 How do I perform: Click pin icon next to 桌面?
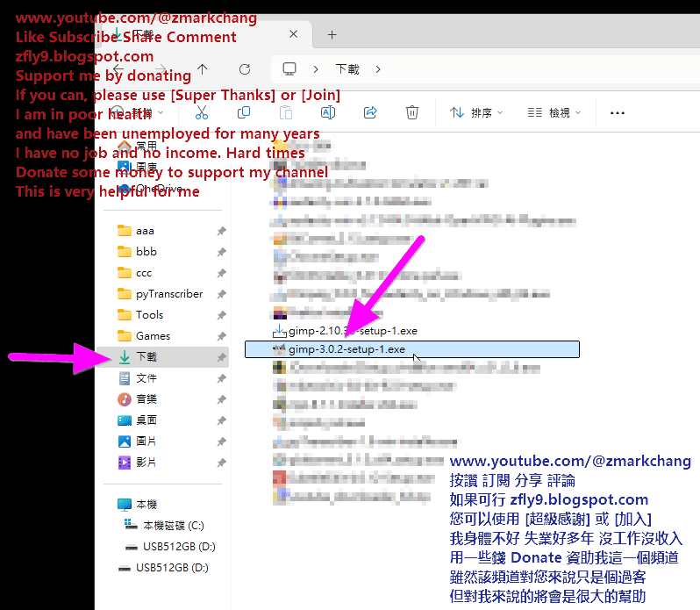tap(221, 420)
